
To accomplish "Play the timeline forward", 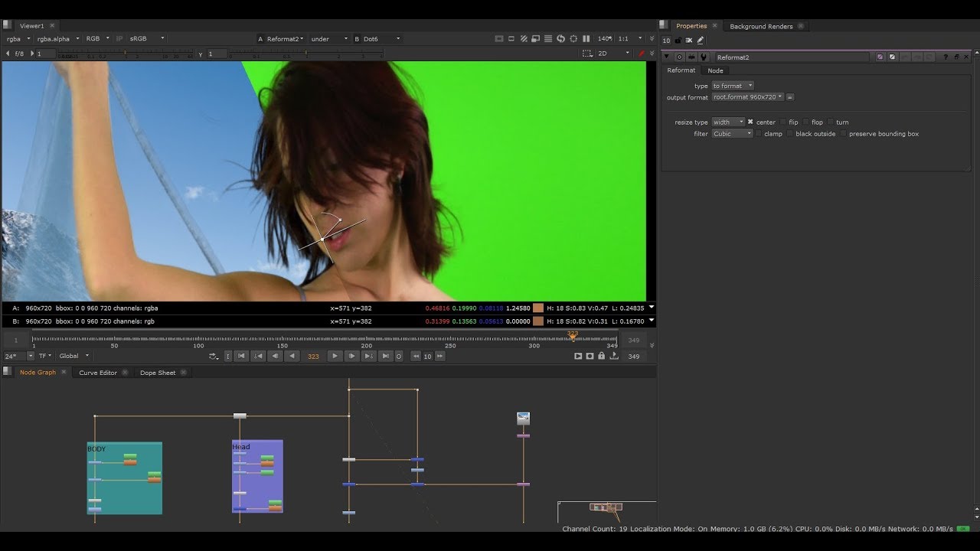I will (335, 356).
